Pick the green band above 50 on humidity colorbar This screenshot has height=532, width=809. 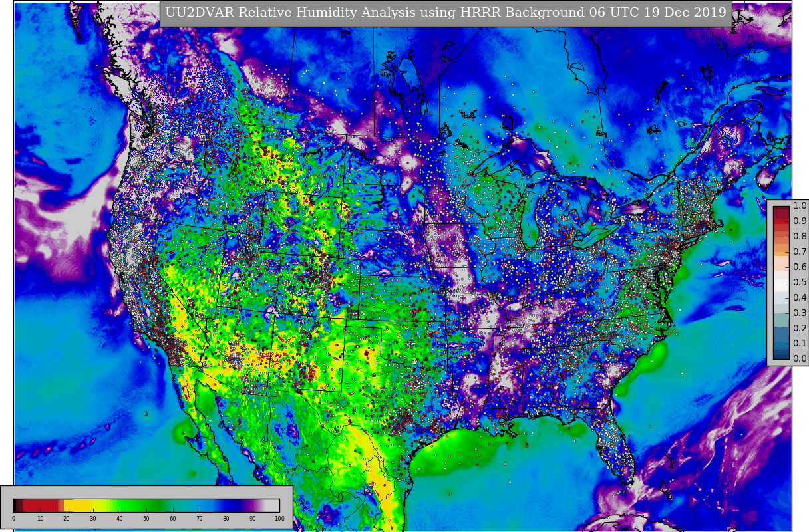[146, 505]
